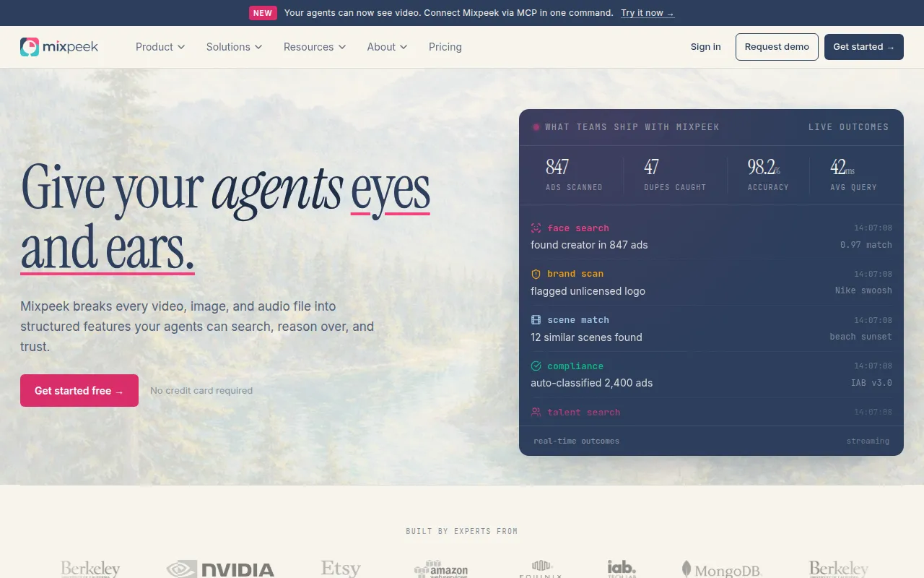
Task: Click the mixpeek wordmark
Action: coord(71,47)
